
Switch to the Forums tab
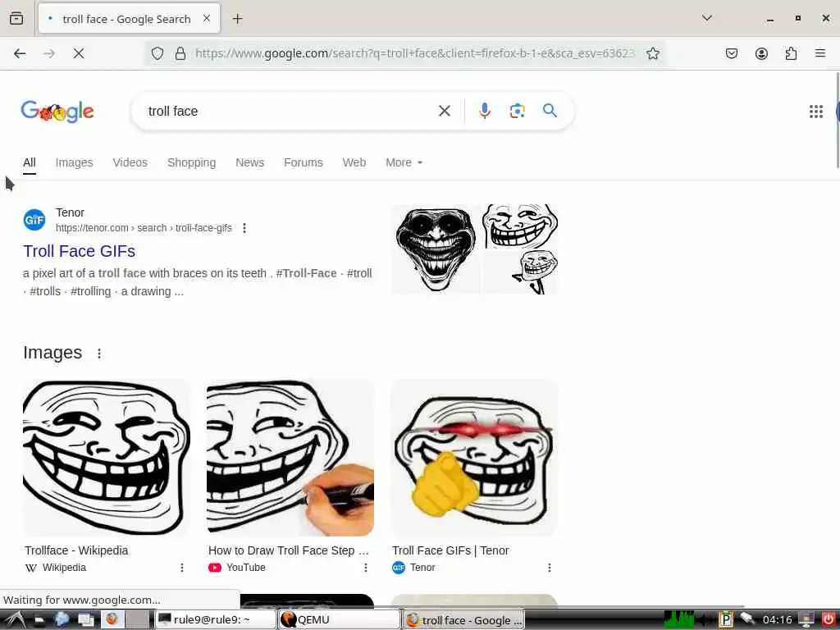304,162
